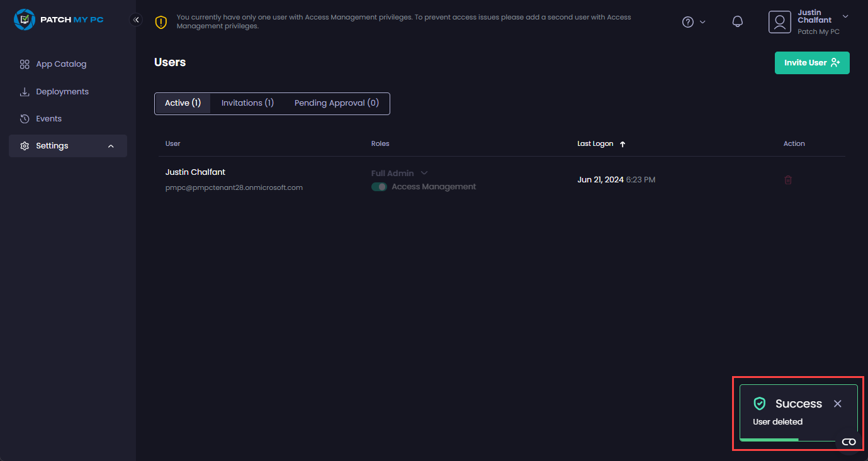868x461 pixels.
Task: Click the Invite User button
Action: (x=811, y=63)
